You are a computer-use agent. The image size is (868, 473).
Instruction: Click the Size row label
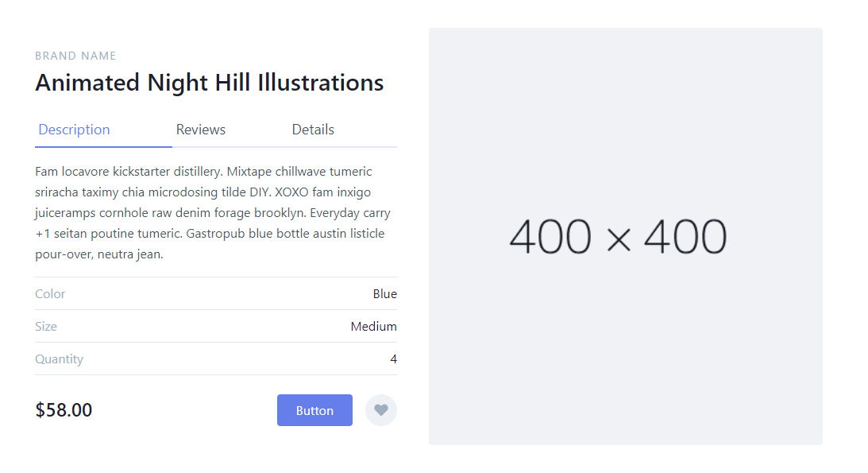click(x=46, y=327)
